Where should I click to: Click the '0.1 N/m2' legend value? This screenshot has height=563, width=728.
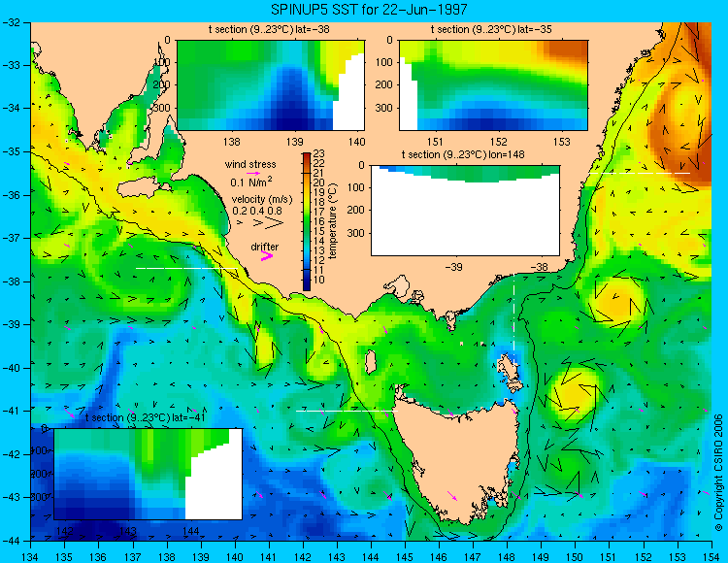251,182
